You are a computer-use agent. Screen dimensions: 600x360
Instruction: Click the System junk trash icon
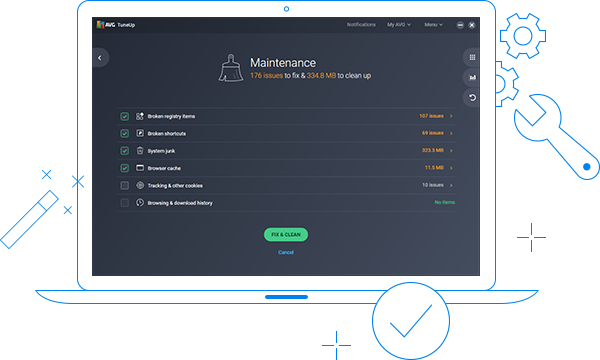pyautogui.click(x=140, y=151)
